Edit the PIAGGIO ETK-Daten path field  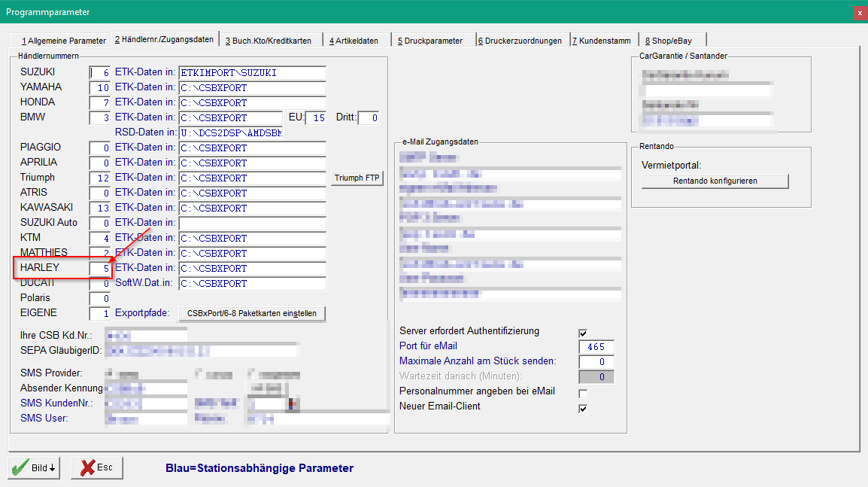click(x=253, y=148)
